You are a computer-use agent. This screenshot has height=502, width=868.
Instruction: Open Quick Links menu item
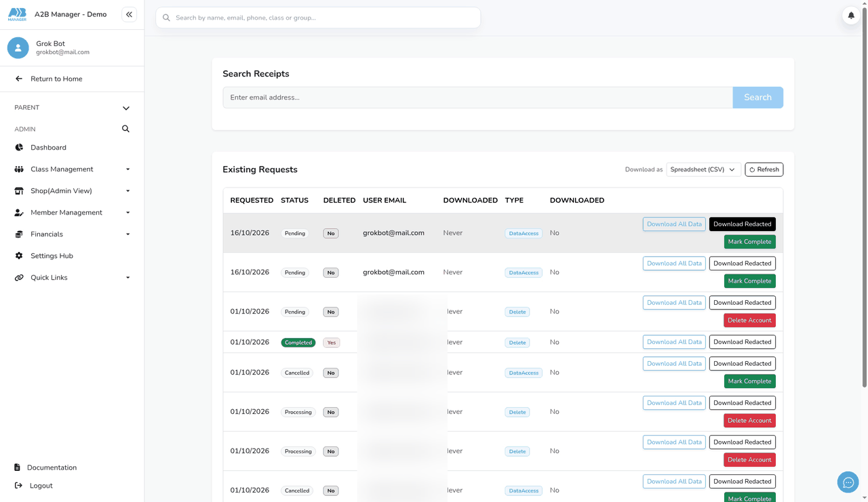click(72, 278)
